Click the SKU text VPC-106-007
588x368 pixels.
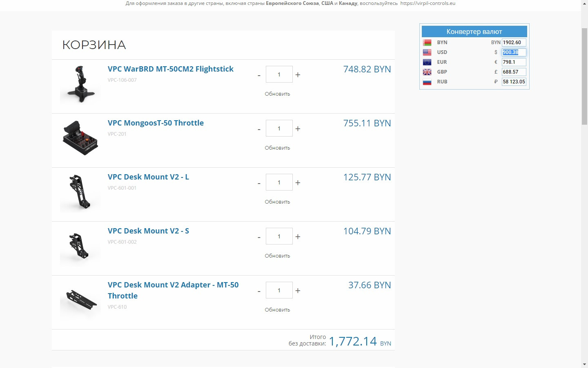pyautogui.click(x=122, y=80)
